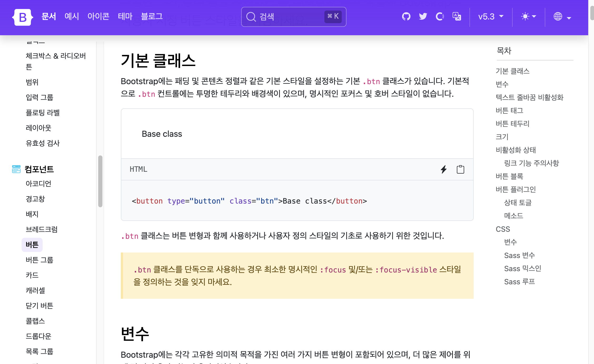This screenshot has height=364, width=594.
Task: Click the lightning bolt StackBlitz icon
Action: click(x=444, y=169)
